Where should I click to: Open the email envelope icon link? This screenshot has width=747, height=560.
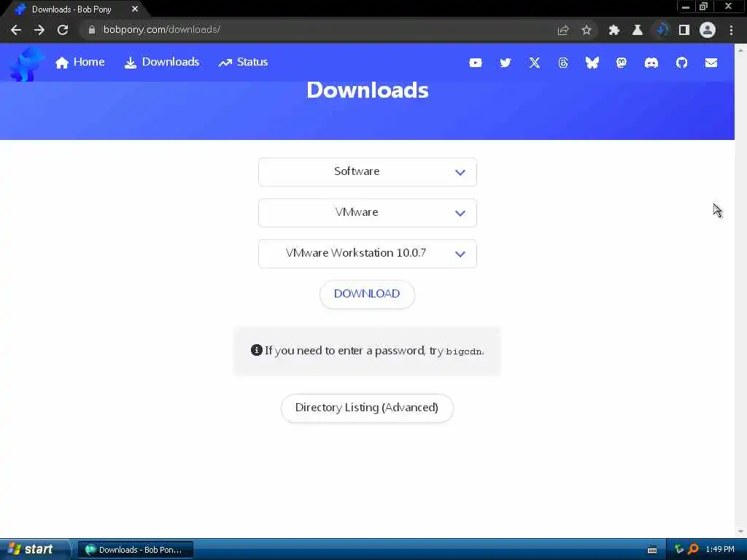(711, 63)
